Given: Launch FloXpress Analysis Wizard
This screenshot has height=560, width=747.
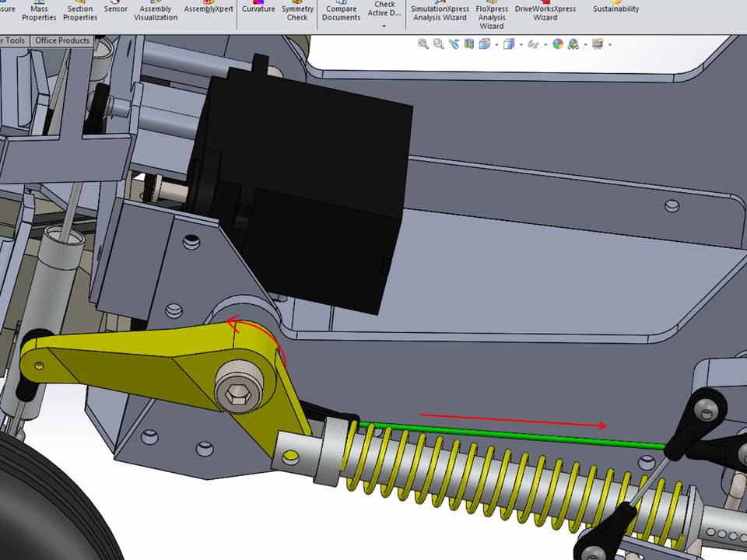Looking at the screenshot, I should tap(492, 14).
